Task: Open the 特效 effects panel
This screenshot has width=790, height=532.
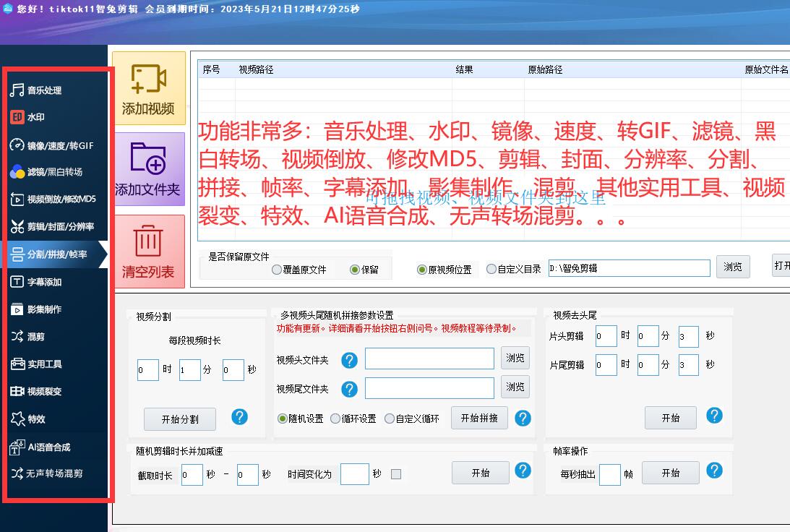Action: 40,419
